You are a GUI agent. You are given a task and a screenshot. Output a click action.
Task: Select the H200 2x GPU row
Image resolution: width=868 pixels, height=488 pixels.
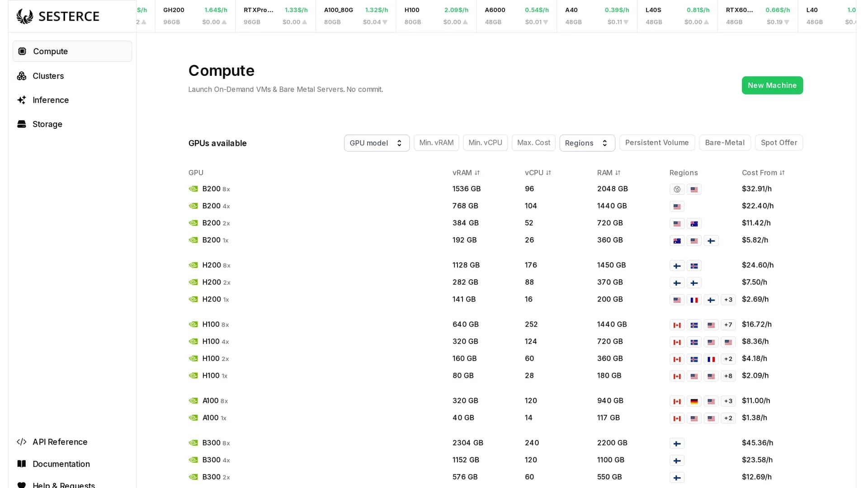point(495,282)
